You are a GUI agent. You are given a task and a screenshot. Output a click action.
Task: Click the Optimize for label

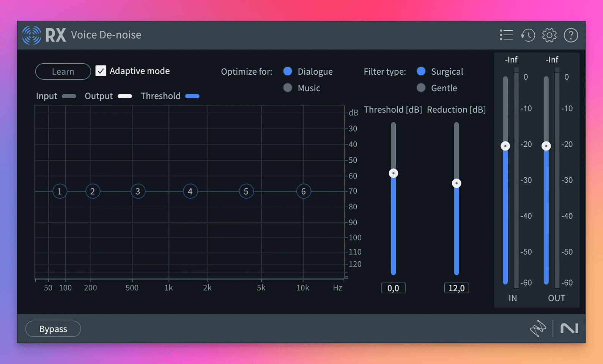coord(247,72)
